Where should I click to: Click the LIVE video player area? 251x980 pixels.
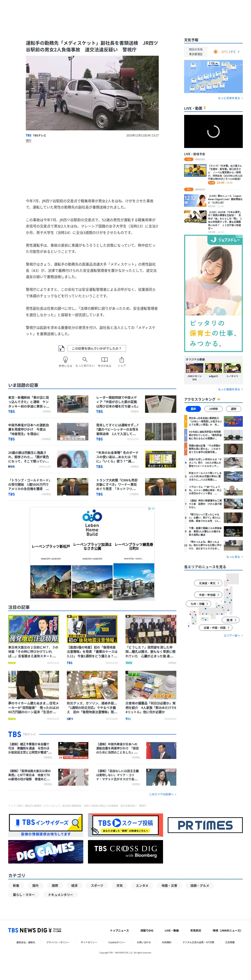click(213, 131)
